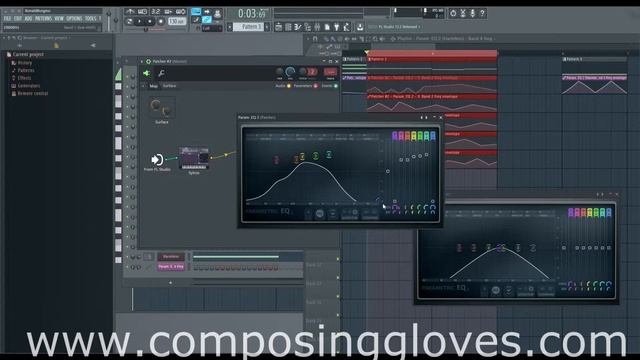Open the VIEW menu
Image resolution: width=640 pixels, height=360 pixels.
pos(59,19)
